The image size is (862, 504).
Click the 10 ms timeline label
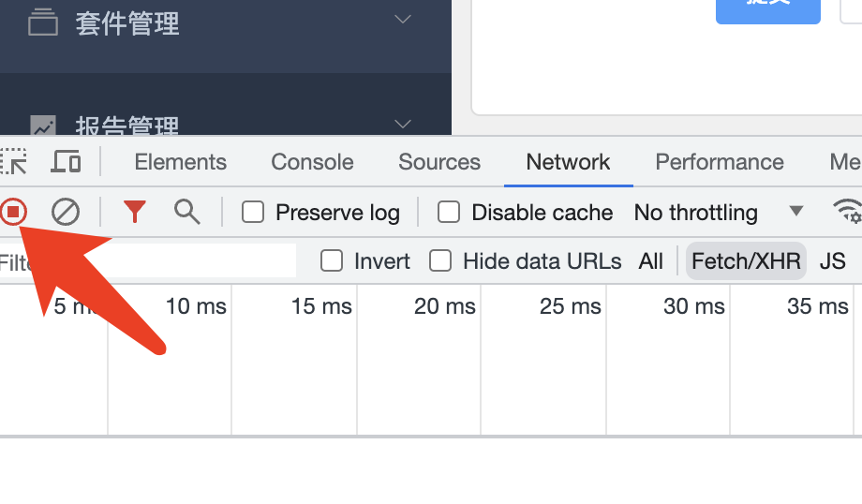pos(196,306)
